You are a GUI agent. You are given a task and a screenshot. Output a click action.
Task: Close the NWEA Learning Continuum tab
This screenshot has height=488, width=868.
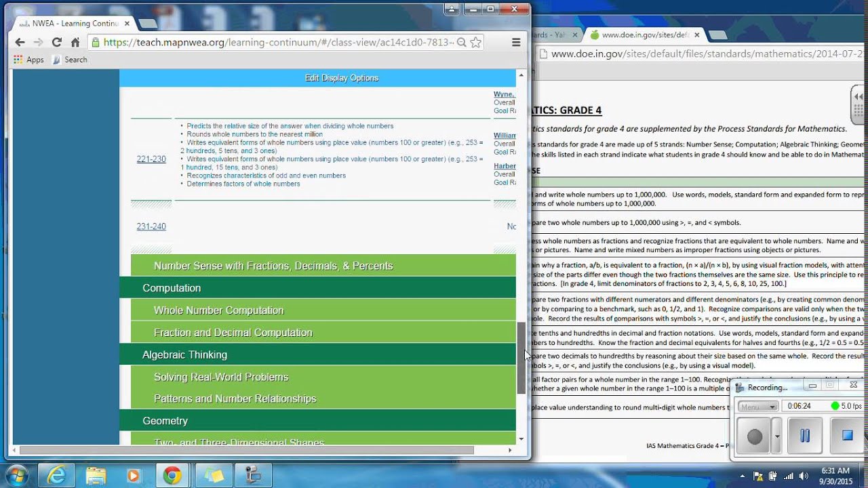pos(127,23)
